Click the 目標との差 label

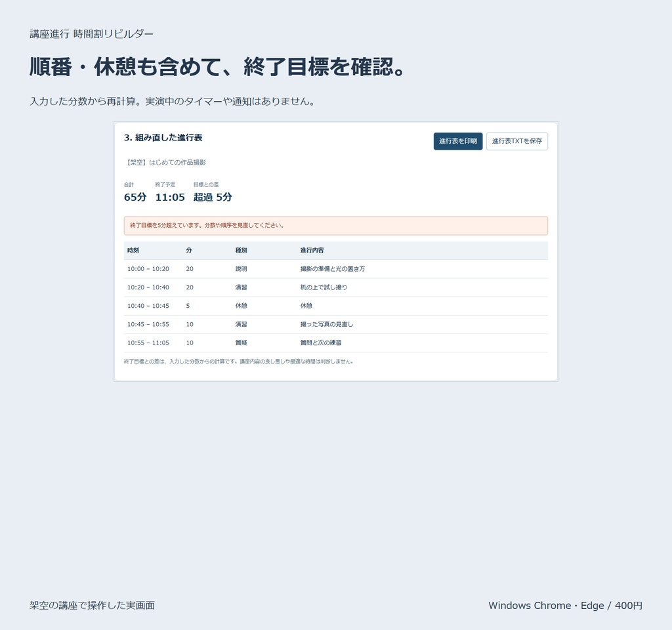[x=205, y=184]
